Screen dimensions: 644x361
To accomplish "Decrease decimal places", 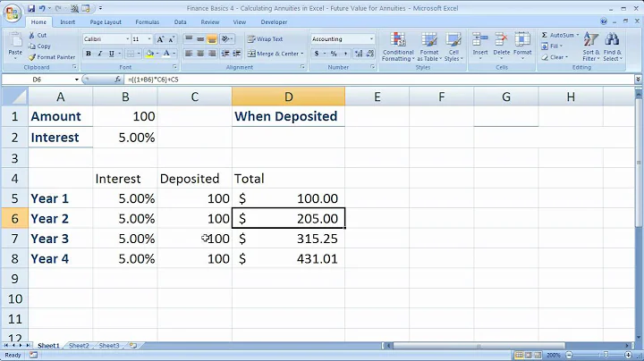I will (370, 54).
